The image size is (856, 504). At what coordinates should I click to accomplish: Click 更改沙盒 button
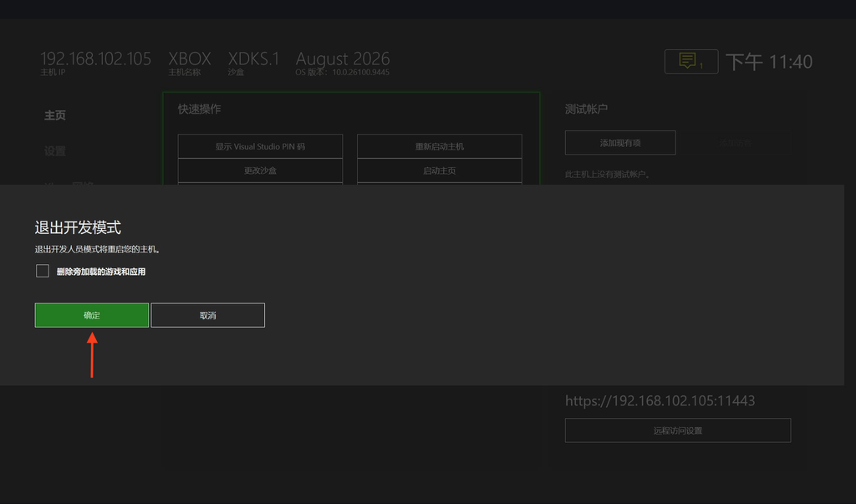(x=261, y=171)
